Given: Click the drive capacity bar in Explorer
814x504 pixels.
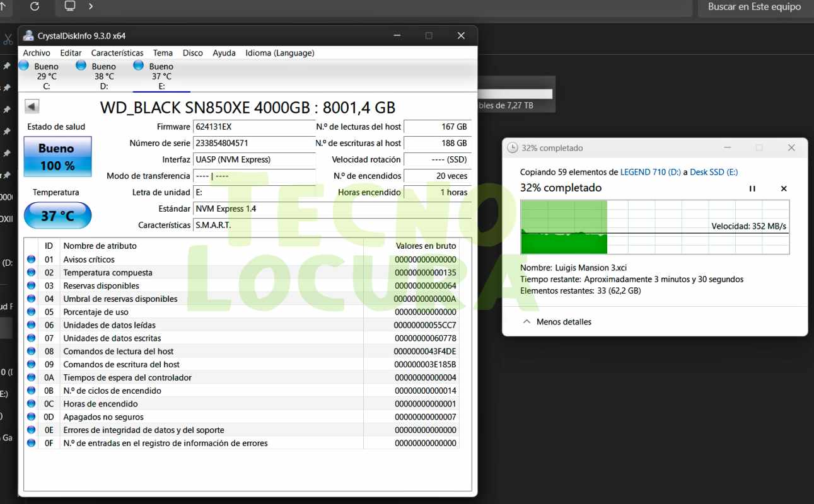Looking at the screenshot, I should (x=516, y=94).
